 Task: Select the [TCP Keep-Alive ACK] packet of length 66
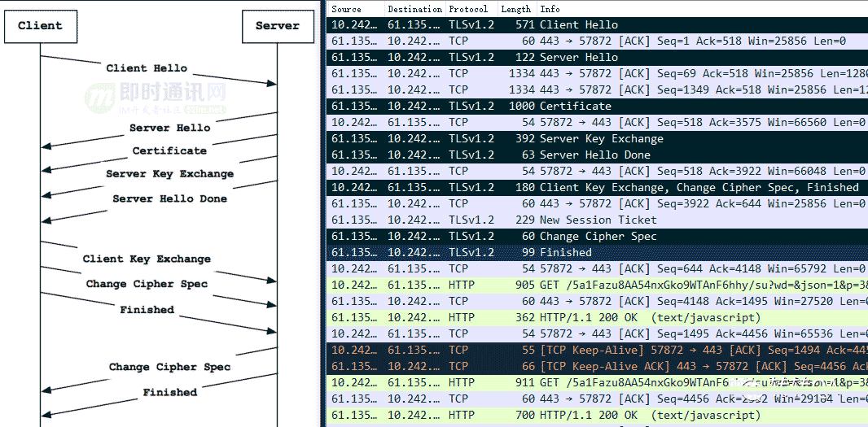click(598, 366)
